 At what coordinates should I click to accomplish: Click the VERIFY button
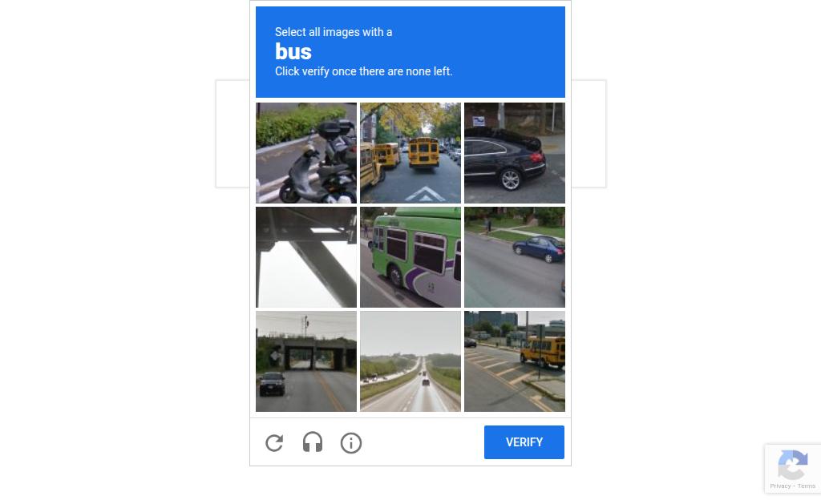click(524, 442)
